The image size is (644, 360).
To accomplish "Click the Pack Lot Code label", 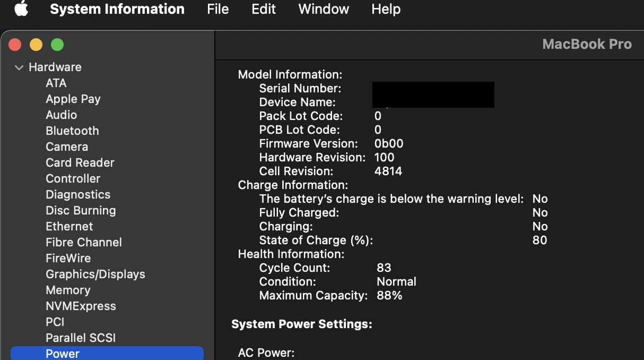I will [301, 116].
